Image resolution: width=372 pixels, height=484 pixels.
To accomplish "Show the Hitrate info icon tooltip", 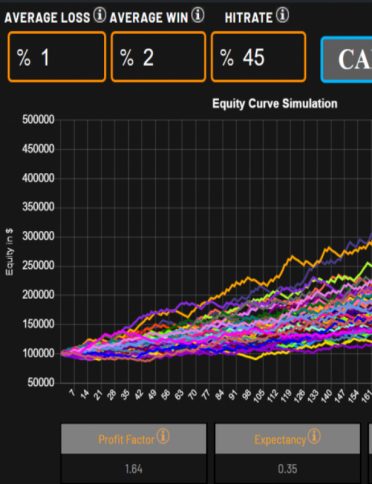I will click(282, 15).
